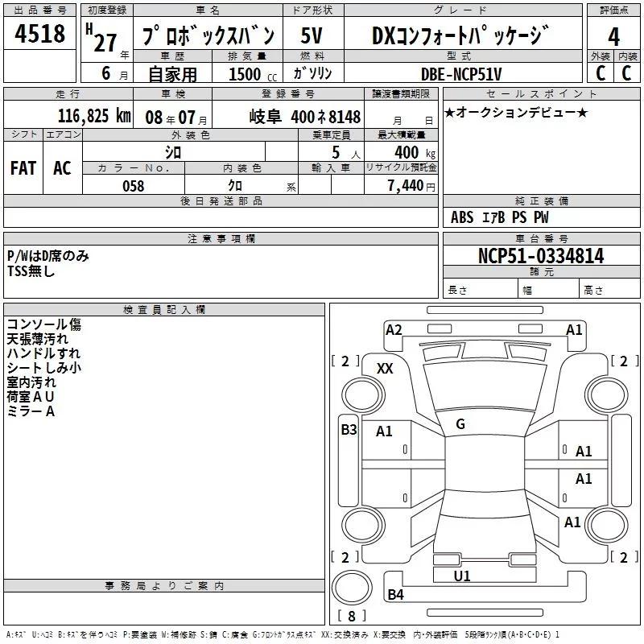
Task: Click the registration number 岐阜 400 ね 8148
Action: coord(305,117)
